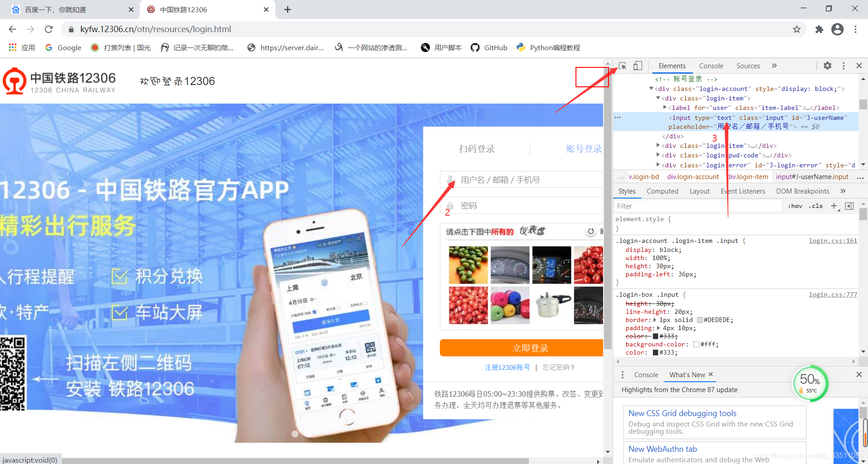Open the Computed styles tab
This screenshot has height=464, width=868.
662,191
